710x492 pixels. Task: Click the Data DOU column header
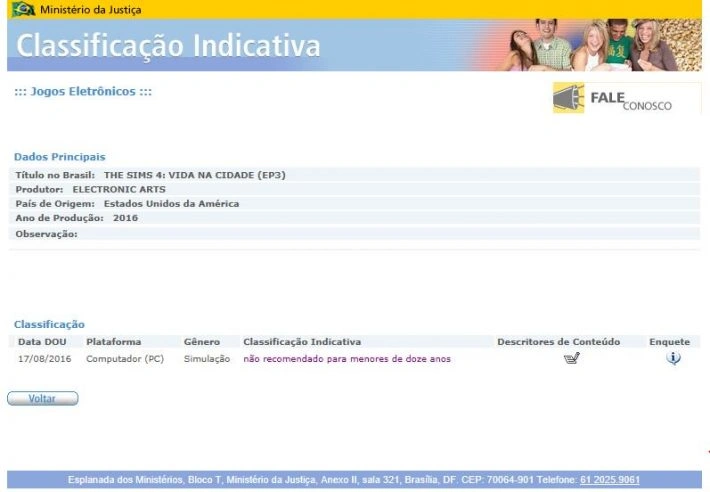click(x=43, y=342)
